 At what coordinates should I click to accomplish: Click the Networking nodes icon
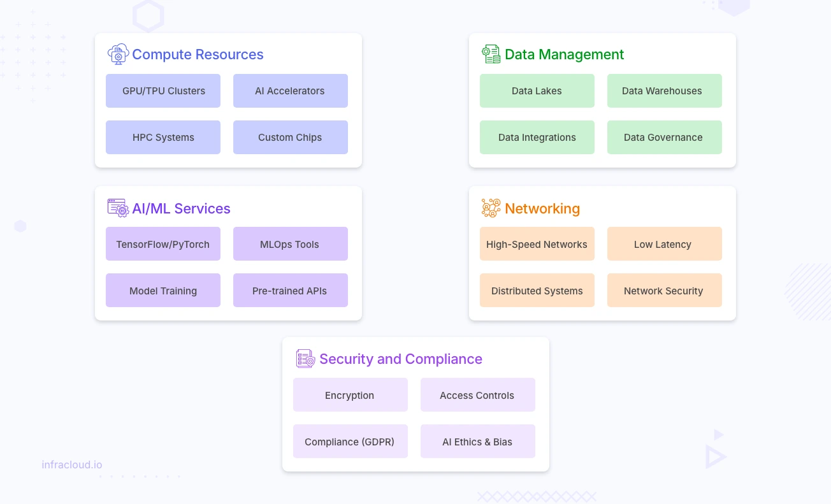tap(491, 208)
